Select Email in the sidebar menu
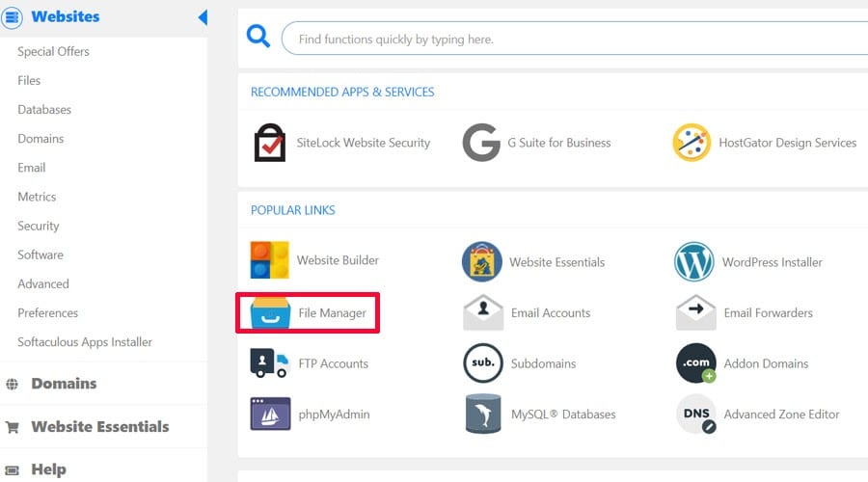 (x=32, y=168)
